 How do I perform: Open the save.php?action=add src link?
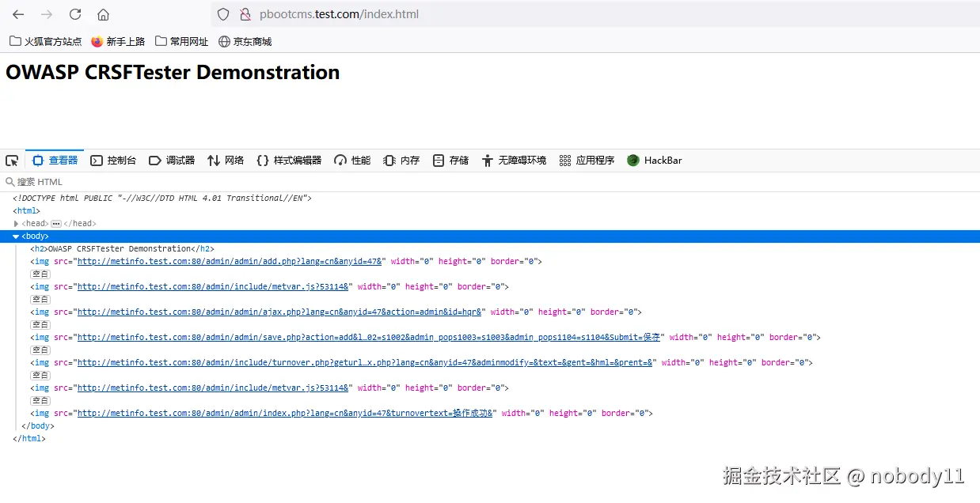(x=369, y=338)
